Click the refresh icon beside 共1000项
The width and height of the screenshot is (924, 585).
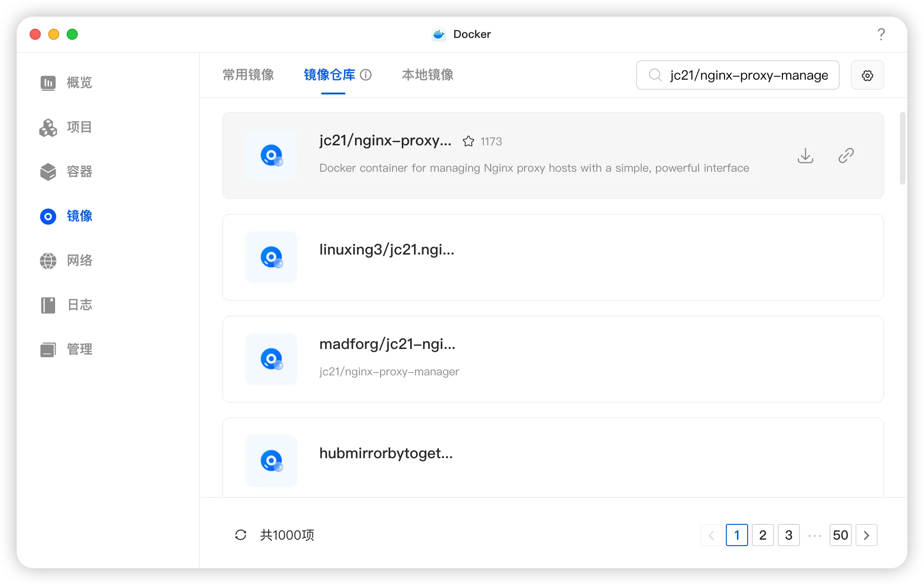(241, 535)
